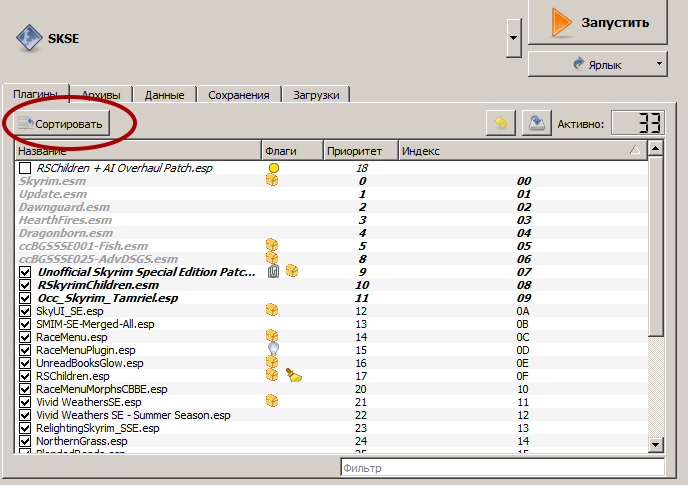Click the archive box icon for UnreadBooksGlow.esp
This screenshot has width=688, height=485.
[x=272, y=362]
